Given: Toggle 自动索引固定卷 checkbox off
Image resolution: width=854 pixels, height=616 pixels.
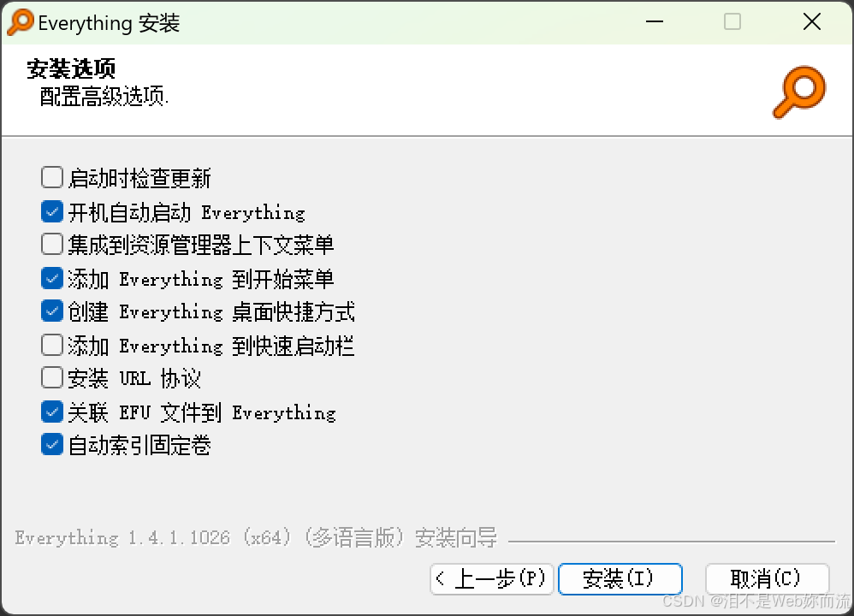Looking at the screenshot, I should (x=51, y=444).
